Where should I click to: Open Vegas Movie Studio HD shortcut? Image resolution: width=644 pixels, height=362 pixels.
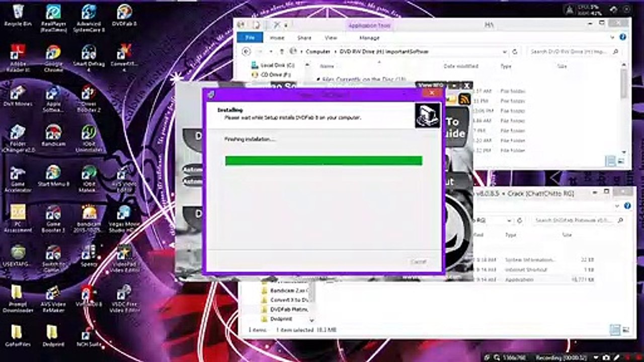[124, 219]
